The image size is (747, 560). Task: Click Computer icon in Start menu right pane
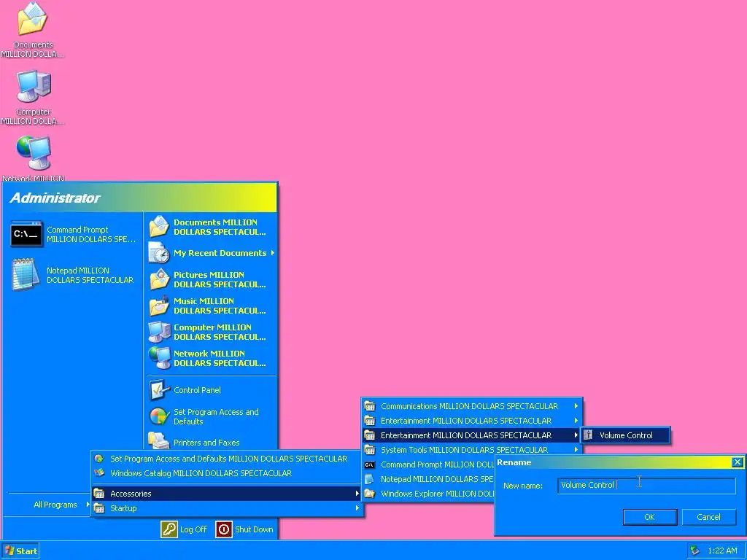click(159, 332)
